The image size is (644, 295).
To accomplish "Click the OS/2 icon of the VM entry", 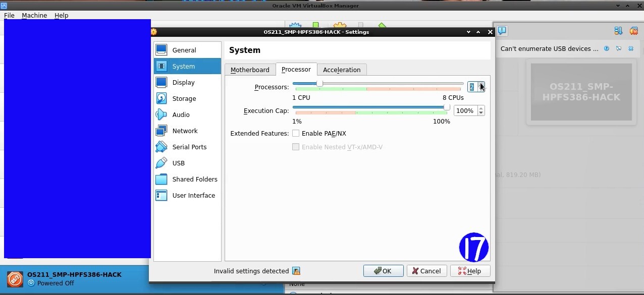I will coord(15,279).
